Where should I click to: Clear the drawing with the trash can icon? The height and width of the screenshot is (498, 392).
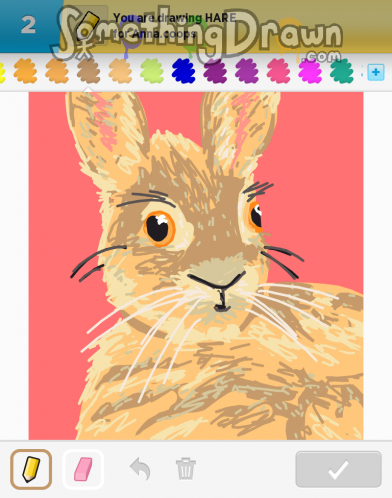[x=186, y=468]
